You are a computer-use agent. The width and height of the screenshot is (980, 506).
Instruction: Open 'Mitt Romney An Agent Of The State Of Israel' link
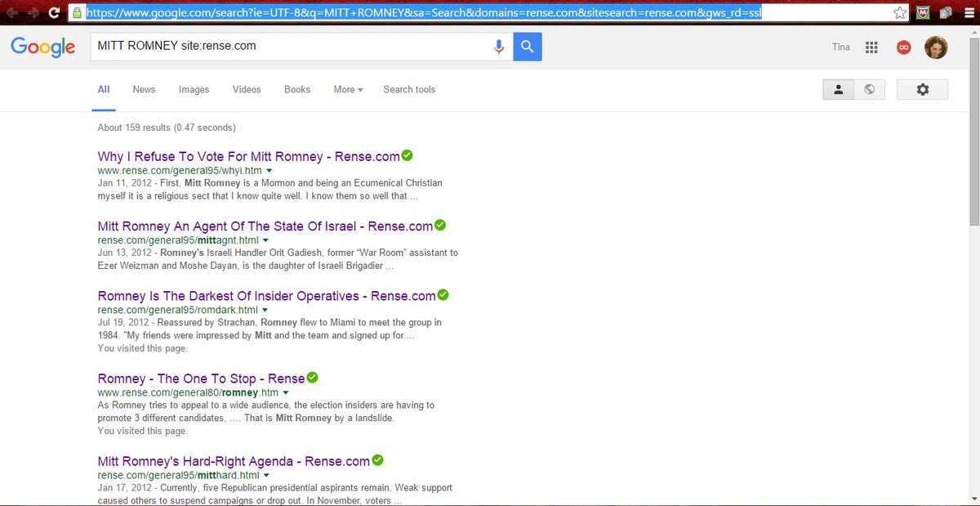coord(265,226)
